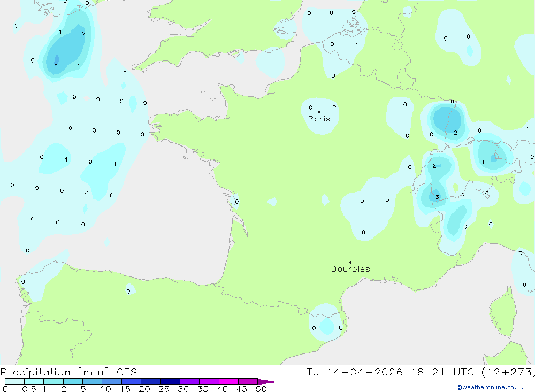
Task: Click the '3' precipitation value on the map
Action: coord(437,197)
